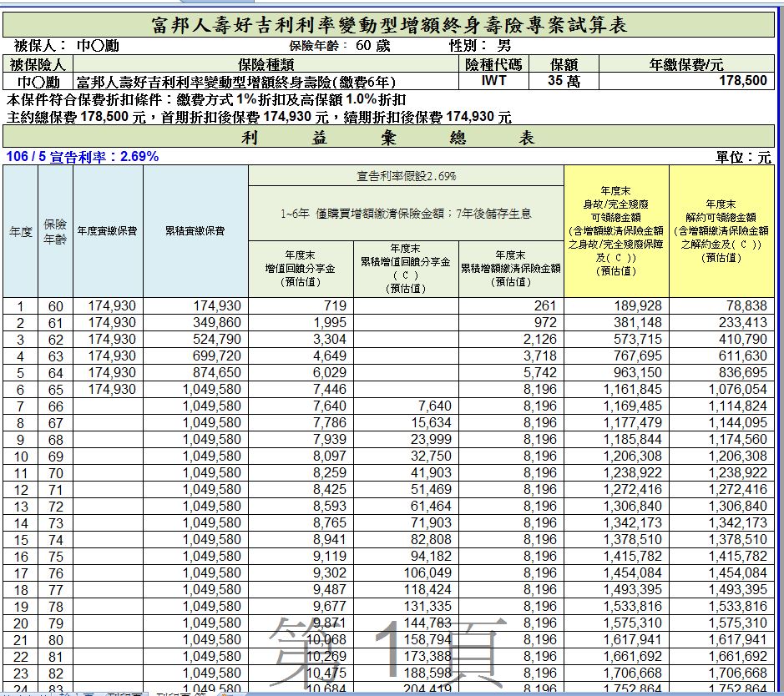784x696 pixels.
Task: Select the 1~6年 僅購買增額繳清保險金額 header cell
Action: pos(406,214)
